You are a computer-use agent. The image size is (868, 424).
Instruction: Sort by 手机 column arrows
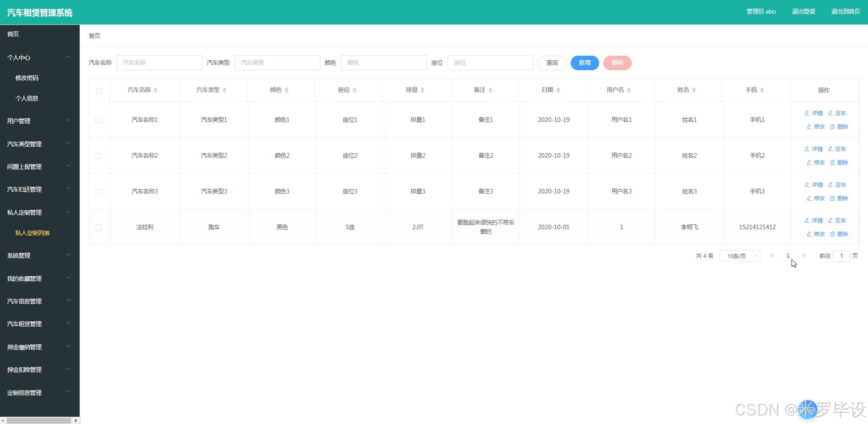coord(762,90)
